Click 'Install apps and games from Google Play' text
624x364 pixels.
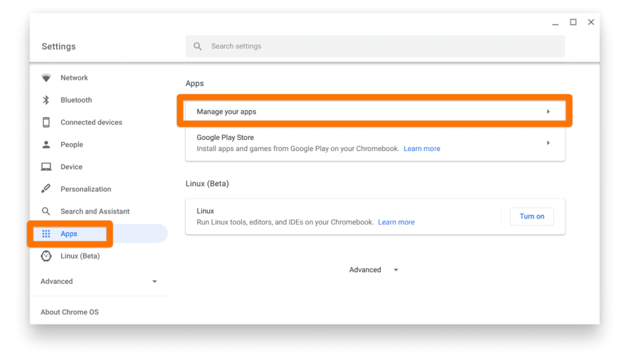(x=297, y=149)
